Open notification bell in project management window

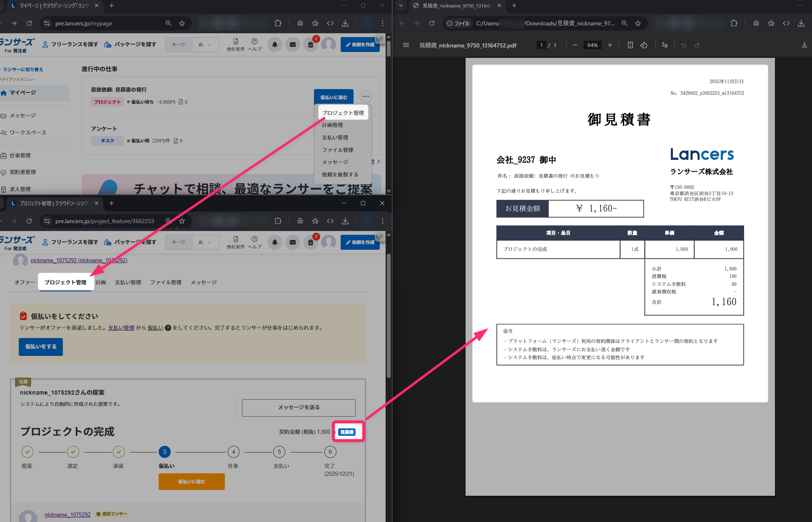(x=275, y=242)
